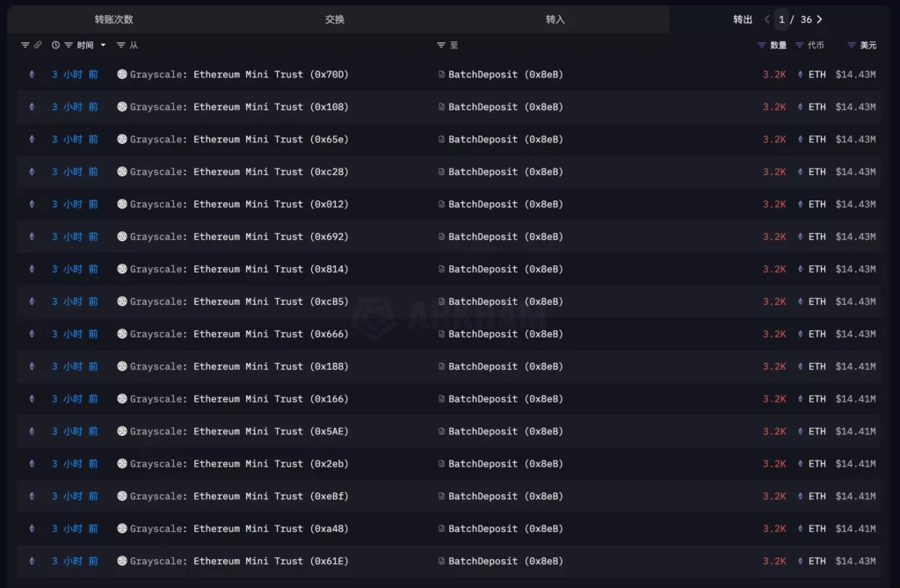Expand the 时间 sort dropdown arrow
Screen dimensions: 900x588
tap(103, 45)
